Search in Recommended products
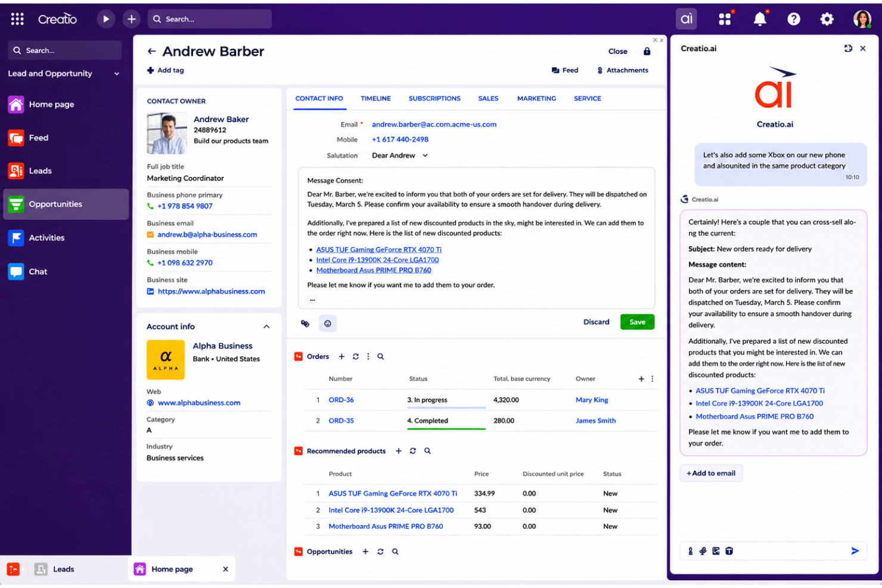The height and width of the screenshot is (588, 882). click(x=427, y=452)
